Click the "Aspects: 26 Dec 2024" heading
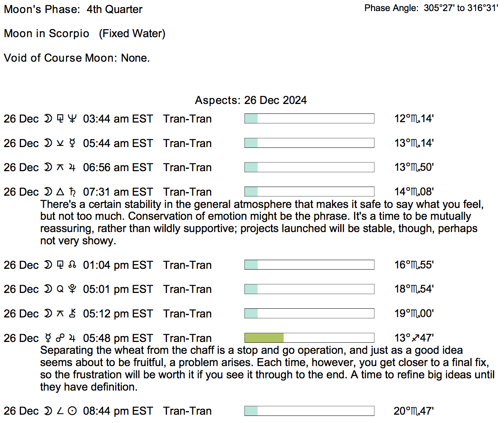 tap(251, 100)
